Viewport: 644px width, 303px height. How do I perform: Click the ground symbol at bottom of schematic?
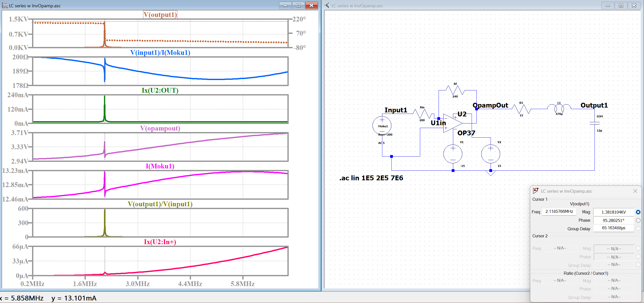491,173
